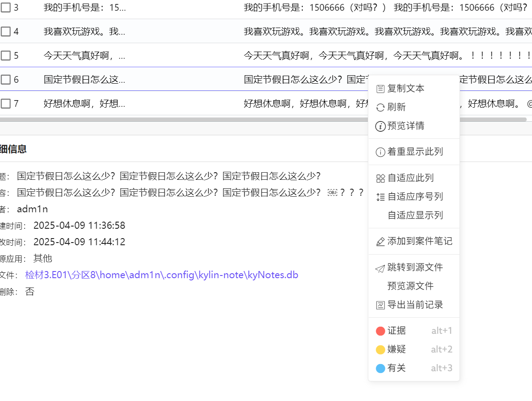Image resolution: width=532 pixels, height=401 pixels.
Task: Click the author value adm1n
Action: (x=32, y=209)
